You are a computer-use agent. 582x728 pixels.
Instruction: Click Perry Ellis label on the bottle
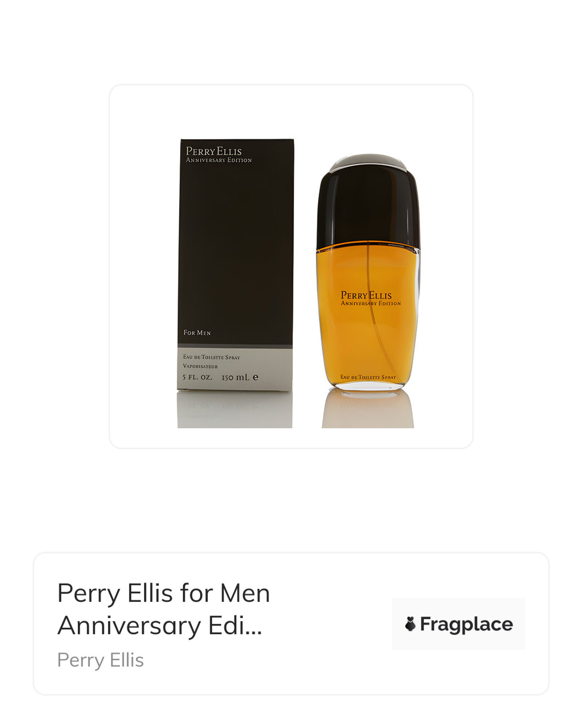click(x=371, y=298)
